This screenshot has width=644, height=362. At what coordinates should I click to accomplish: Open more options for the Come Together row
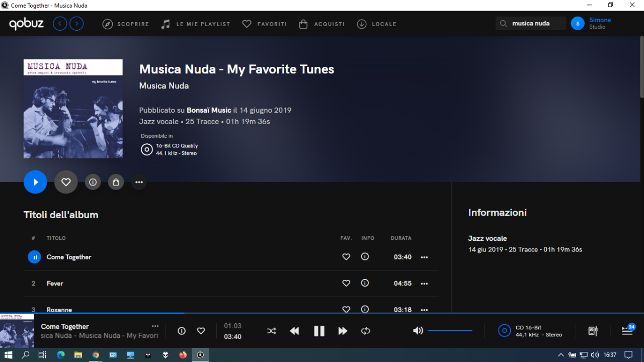click(424, 257)
